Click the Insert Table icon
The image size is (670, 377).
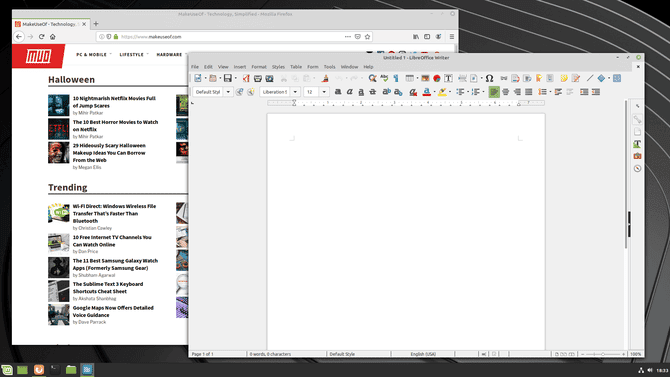409,78
